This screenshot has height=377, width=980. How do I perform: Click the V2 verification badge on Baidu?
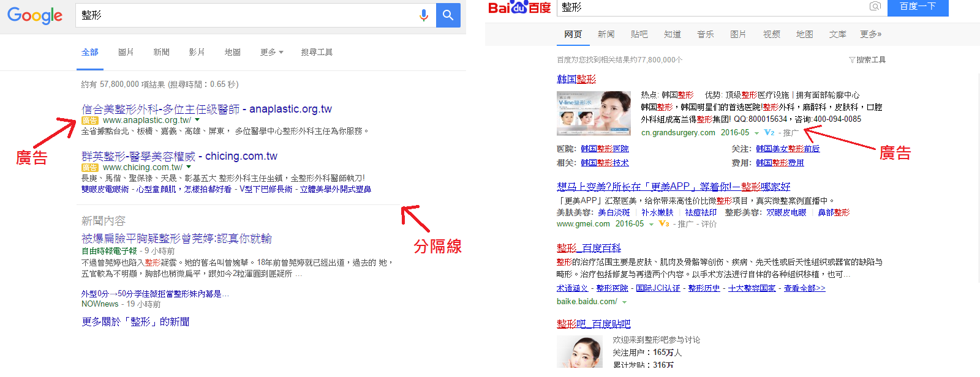coord(769,132)
